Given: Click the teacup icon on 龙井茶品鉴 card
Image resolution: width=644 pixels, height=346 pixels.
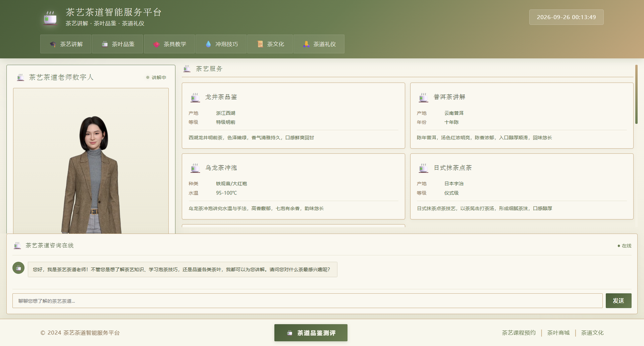Looking at the screenshot, I should pyautogui.click(x=195, y=97).
